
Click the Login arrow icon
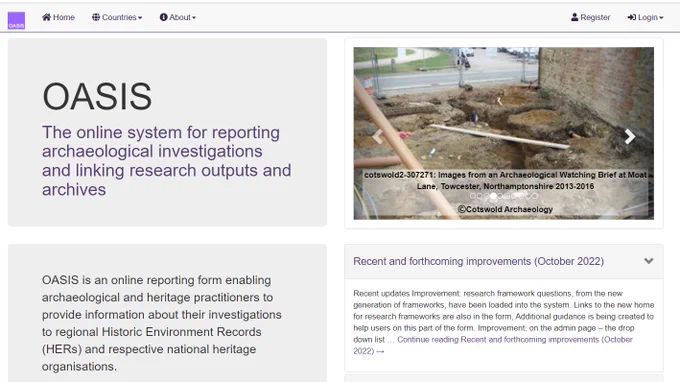click(x=631, y=17)
